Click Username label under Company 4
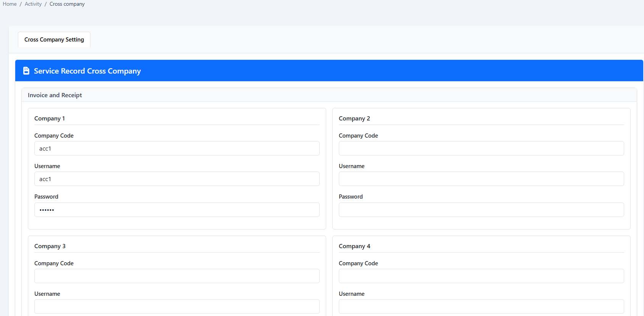 [x=352, y=294]
